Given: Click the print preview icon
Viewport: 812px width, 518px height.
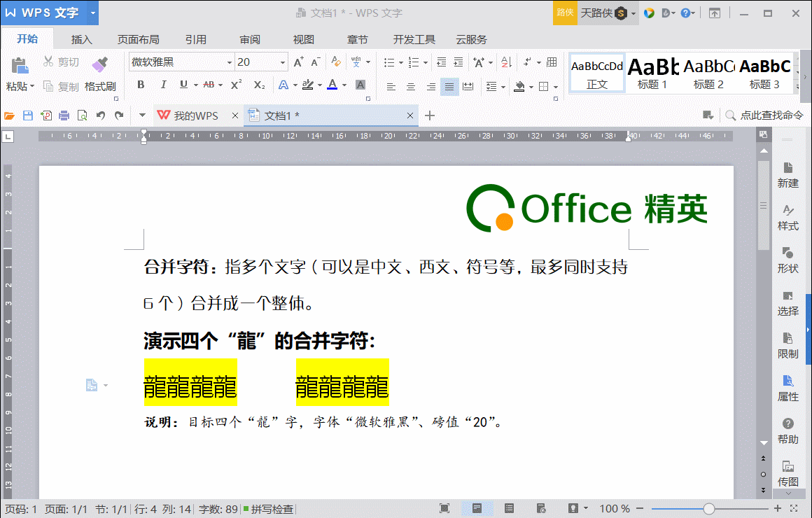Looking at the screenshot, I should 82,115.
